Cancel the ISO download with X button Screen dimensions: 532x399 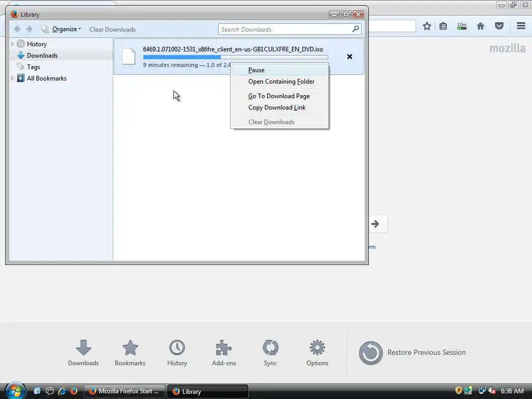coord(350,57)
